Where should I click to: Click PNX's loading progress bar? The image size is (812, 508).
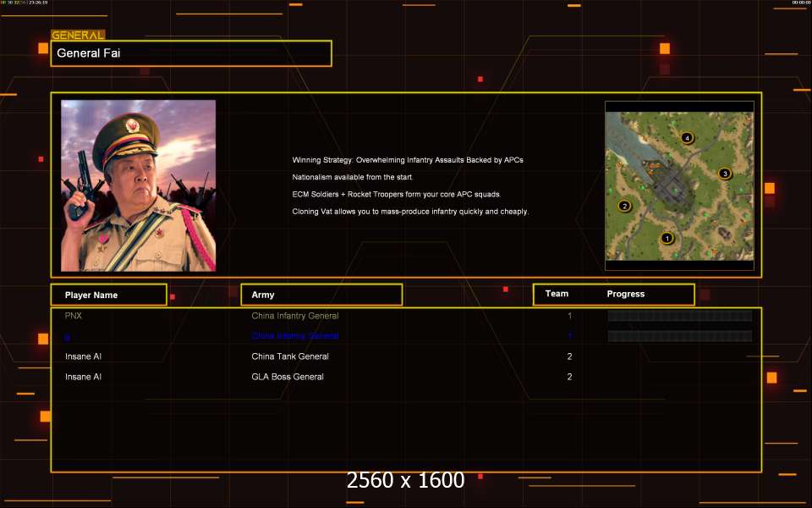(679, 316)
